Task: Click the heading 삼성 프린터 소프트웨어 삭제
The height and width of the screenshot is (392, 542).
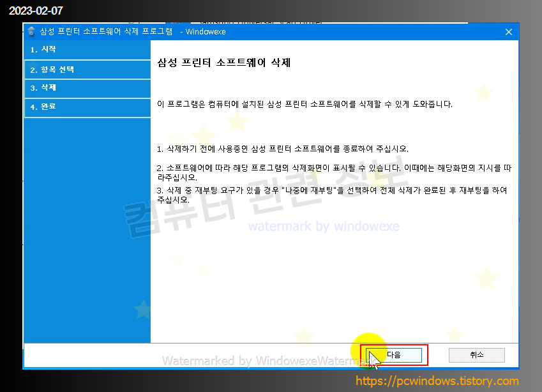Action: coord(223,63)
